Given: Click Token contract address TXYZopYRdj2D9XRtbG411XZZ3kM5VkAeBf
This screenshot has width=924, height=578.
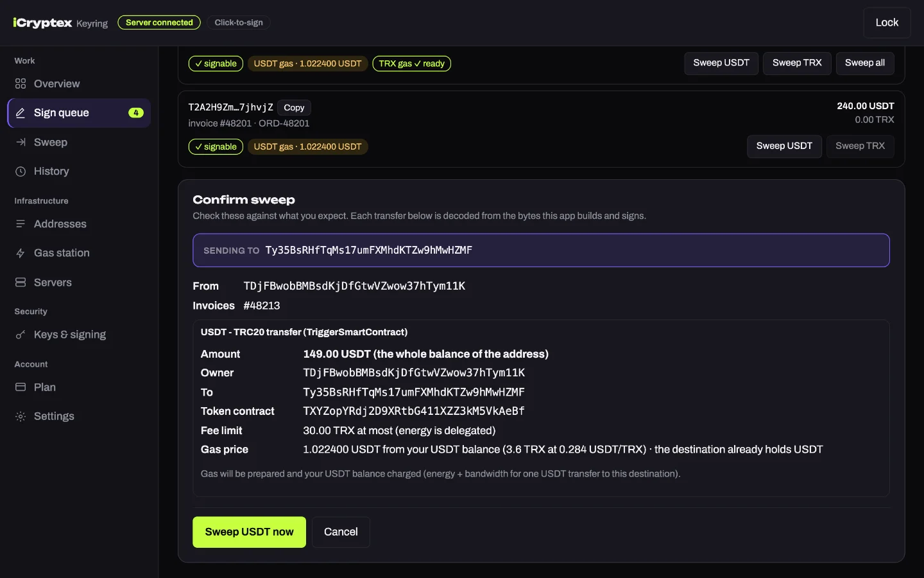Looking at the screenshot, I should click(414, 411).
